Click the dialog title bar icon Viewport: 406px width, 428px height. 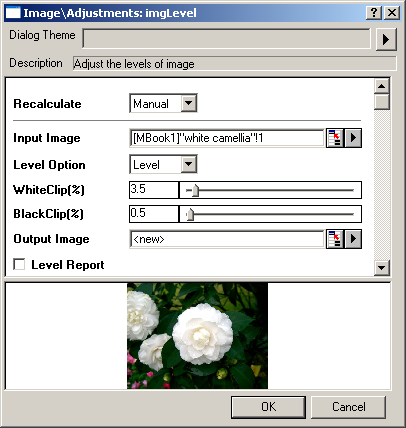[x=13, y=13]
